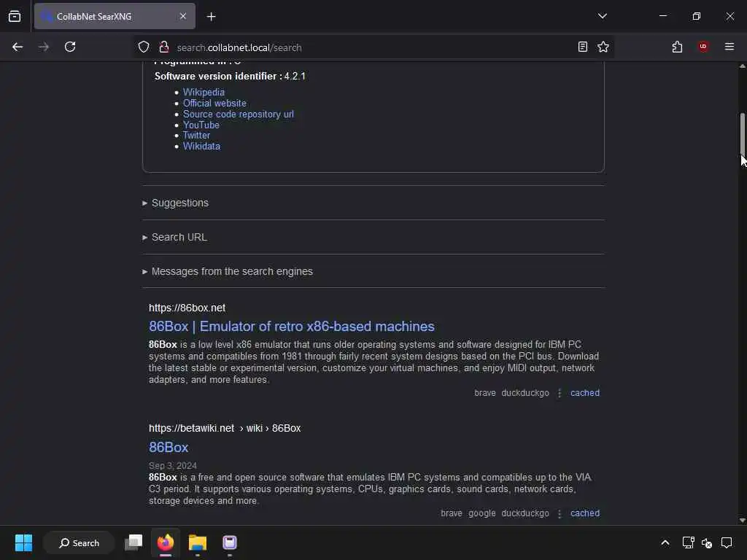The height and width of the screenshot is (560, 747).
Task: Click duckduckgo engine label under betawiki result
Action: [x=525, y=513]
